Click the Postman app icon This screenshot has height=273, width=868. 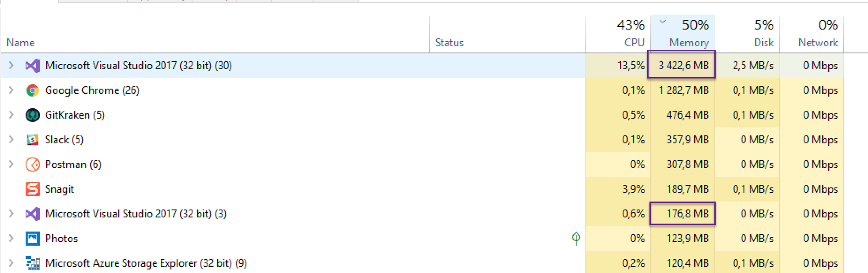tap(32, 165)
